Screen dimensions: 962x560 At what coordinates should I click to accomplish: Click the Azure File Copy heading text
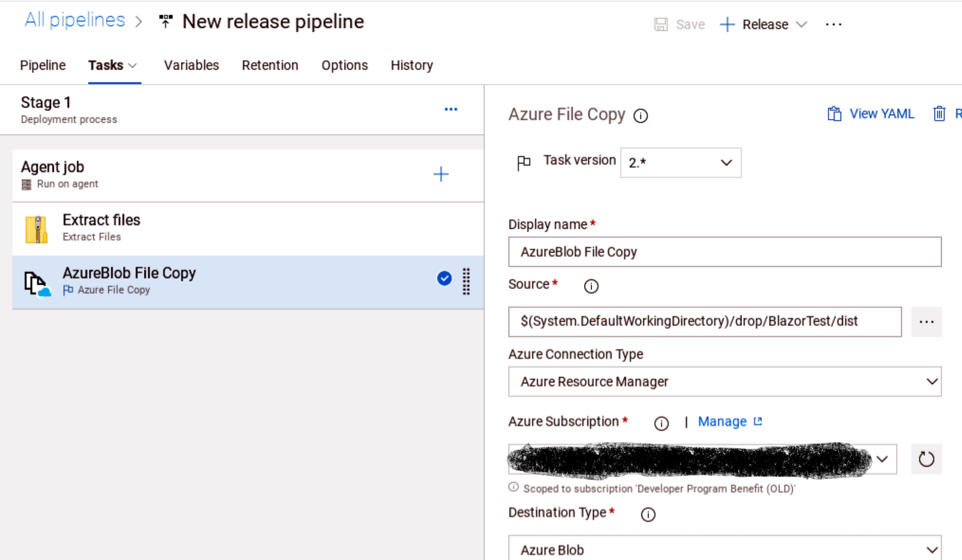567,114
